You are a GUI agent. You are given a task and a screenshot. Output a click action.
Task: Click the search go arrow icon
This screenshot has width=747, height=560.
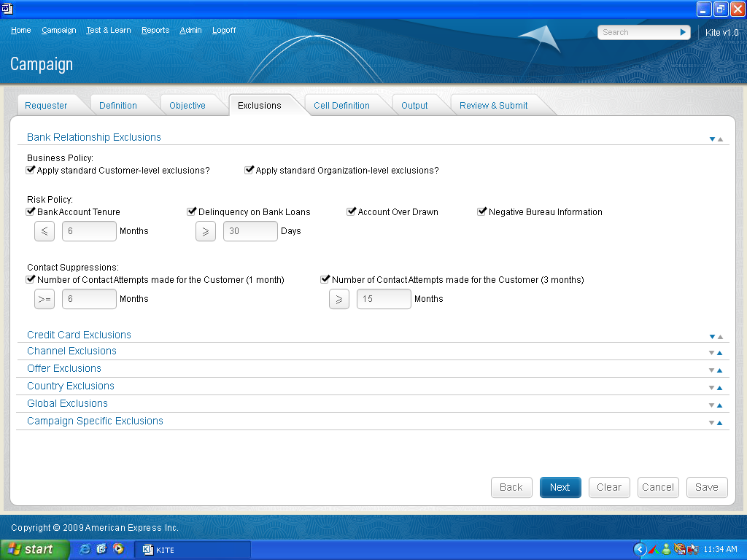point(683,32)
